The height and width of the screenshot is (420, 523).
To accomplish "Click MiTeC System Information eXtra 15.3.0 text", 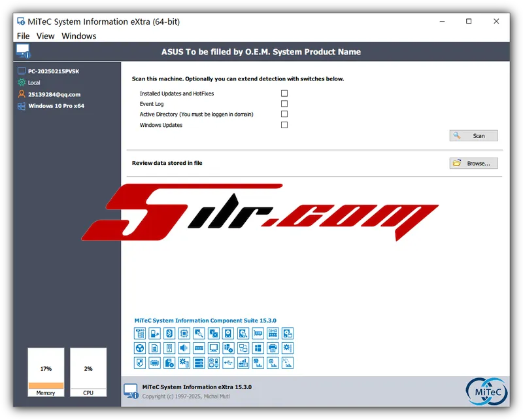I will coord(197,387).
